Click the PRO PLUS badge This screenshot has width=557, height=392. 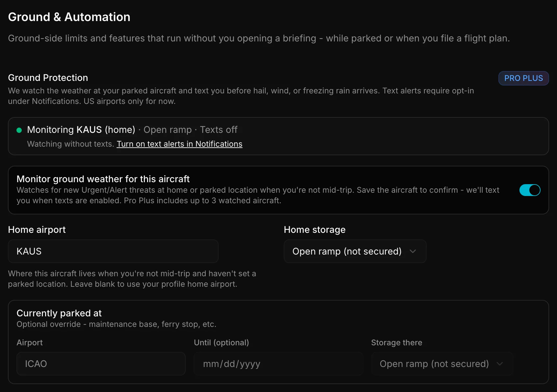tap(523, 78)
